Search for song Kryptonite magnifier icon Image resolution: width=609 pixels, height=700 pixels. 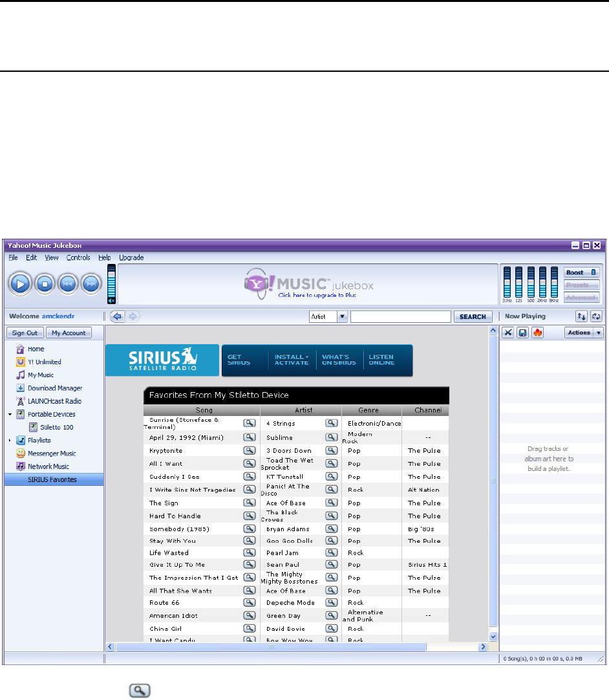(250, 450)
